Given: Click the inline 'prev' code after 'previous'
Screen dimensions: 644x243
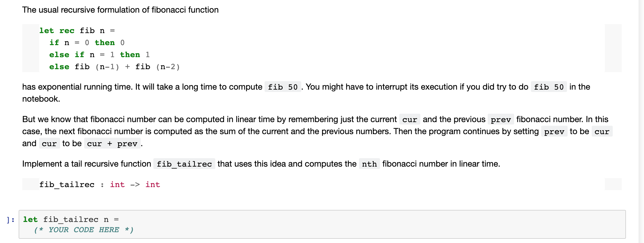Looking at the screenshot, I should 501,119.
